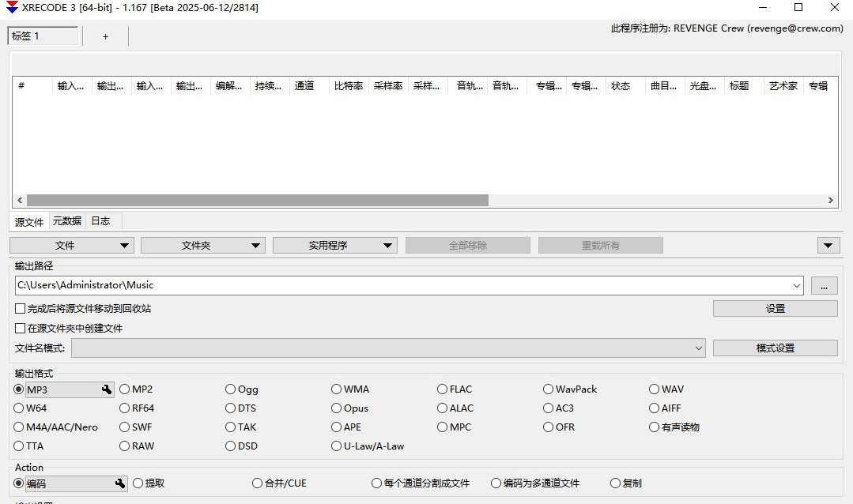Enable 完成后将源文件移动到回收站 checkbox

21,309
